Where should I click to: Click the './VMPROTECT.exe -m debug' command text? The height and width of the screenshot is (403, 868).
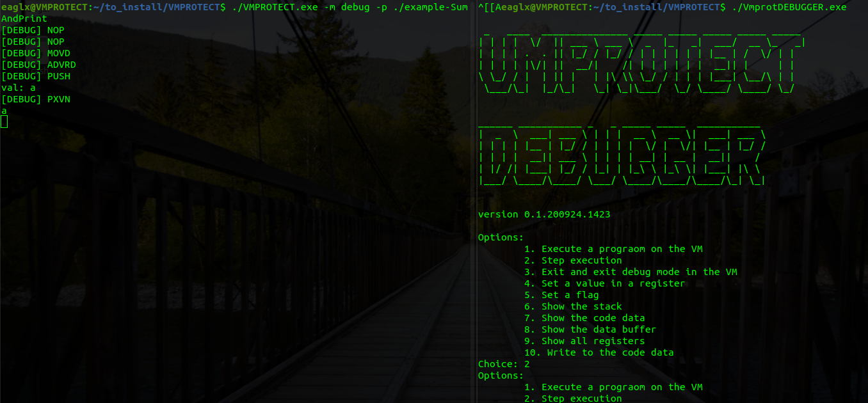tap(301, 7)
